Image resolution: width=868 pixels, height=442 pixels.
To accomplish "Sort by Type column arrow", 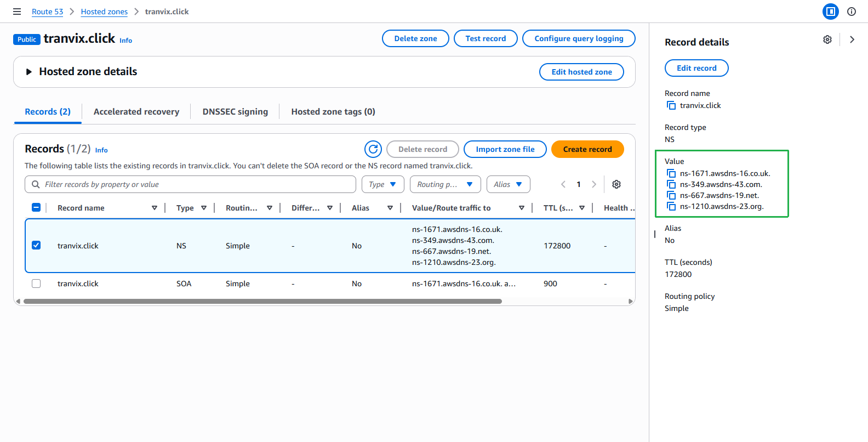I will pos(204,208).
